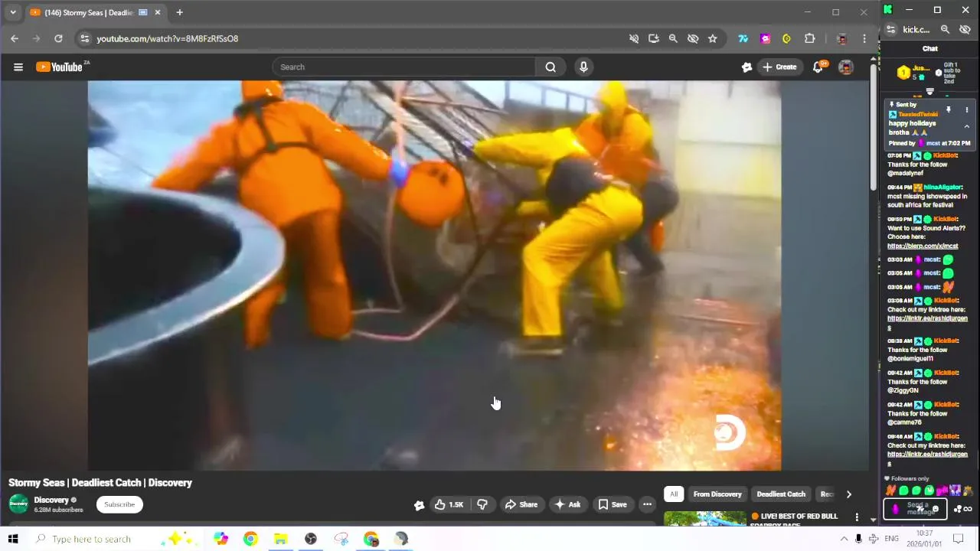Select the From Discovery chip

coord(717,494)
